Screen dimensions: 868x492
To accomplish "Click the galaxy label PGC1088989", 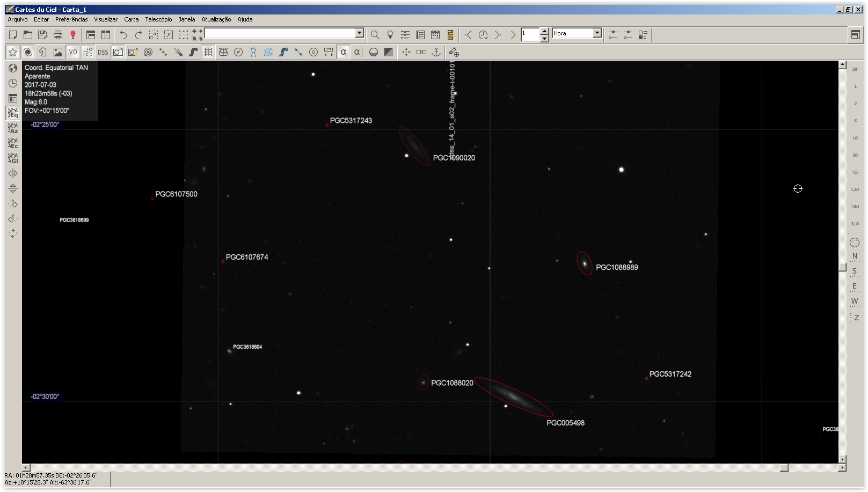I will [617, 267].
